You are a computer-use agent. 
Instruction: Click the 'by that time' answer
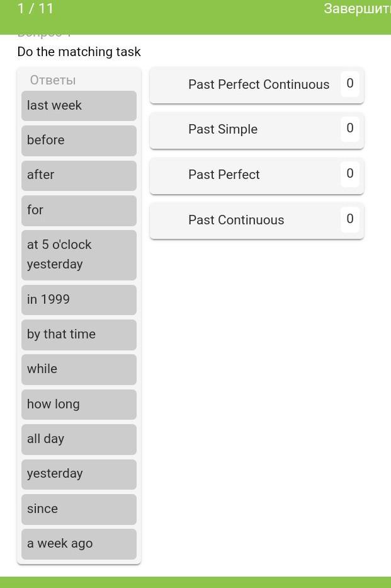coord(79,334)
